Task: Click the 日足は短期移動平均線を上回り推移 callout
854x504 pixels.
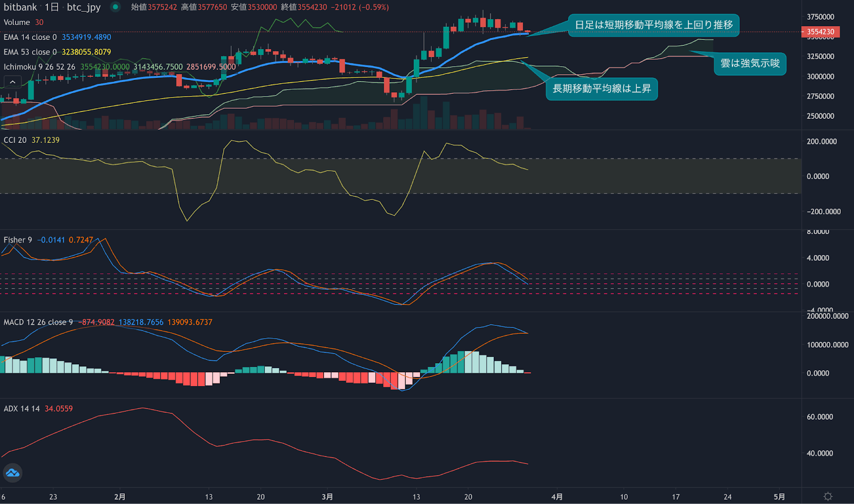Action: click(x=653, y=25)
